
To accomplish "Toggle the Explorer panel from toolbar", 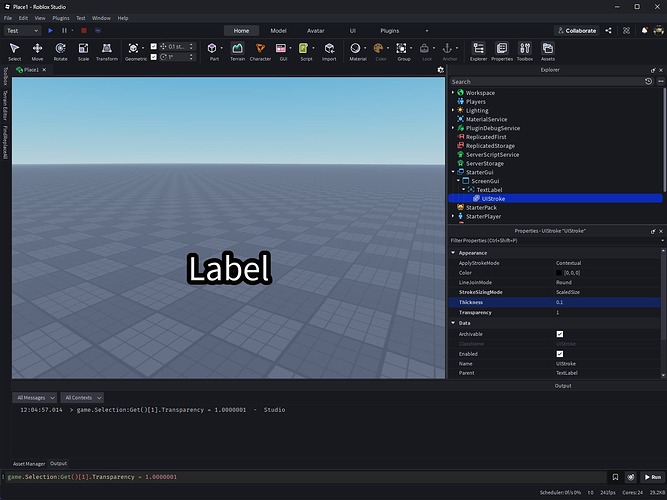I will point(479,52).
